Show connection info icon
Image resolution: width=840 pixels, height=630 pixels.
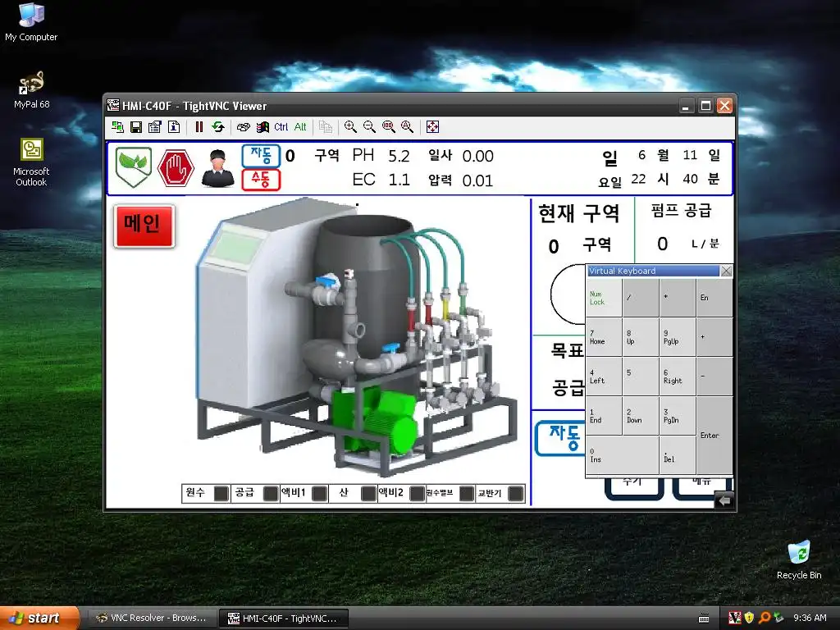coord(174,127)
